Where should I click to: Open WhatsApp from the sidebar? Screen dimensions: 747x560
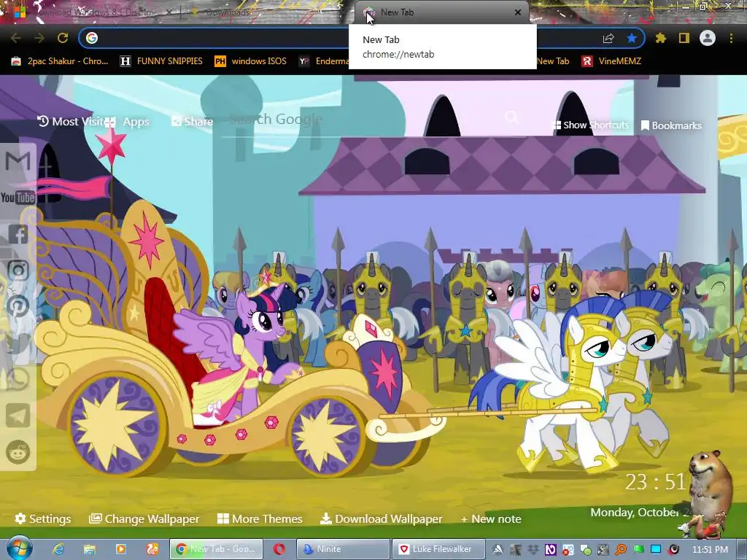tap(18, 379)
